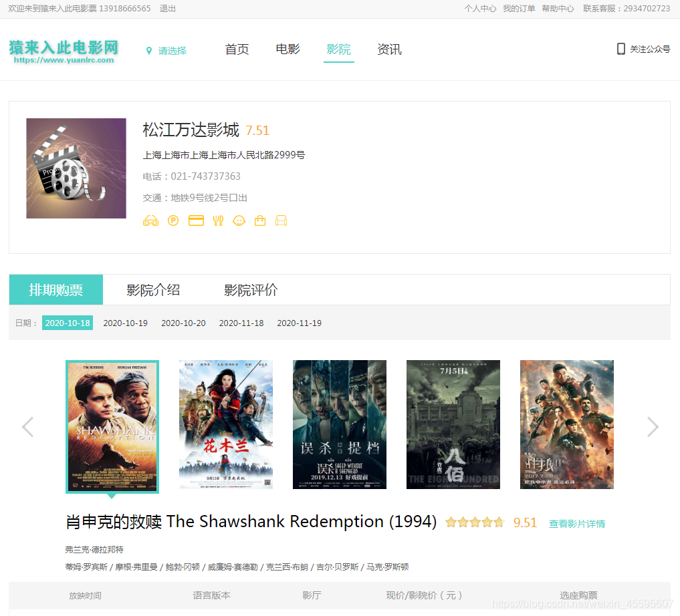Click the cinema rating 7.51
The width and height of the screenshot is (680, 616).
pyautogui.click(x=257, y=131)
